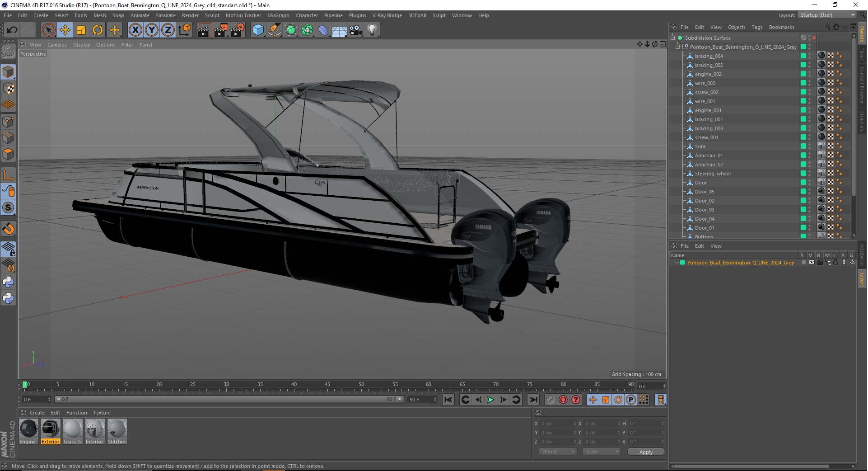
Task: Open the Scale coordinate dropdown
Action: pyautogui.click(x=601, y=452)
